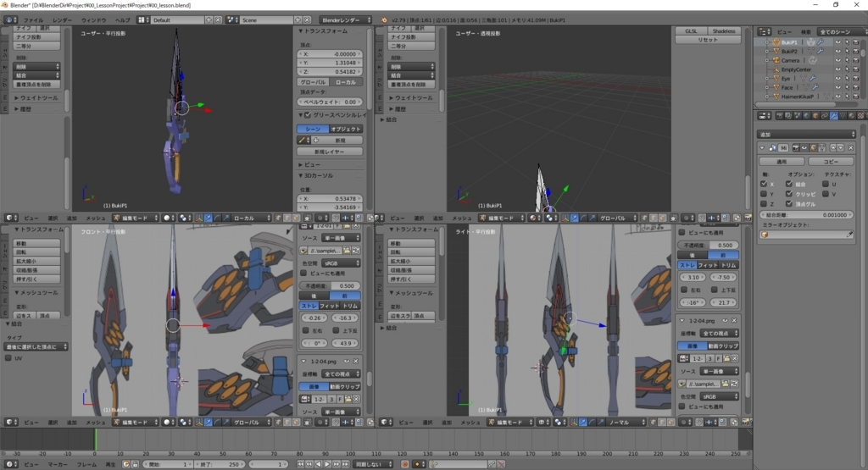The height and width of the screenshot is (470, 868).
Task: Toggle the Grease Pencil layers checkbox
Action: tap(308, 115)
